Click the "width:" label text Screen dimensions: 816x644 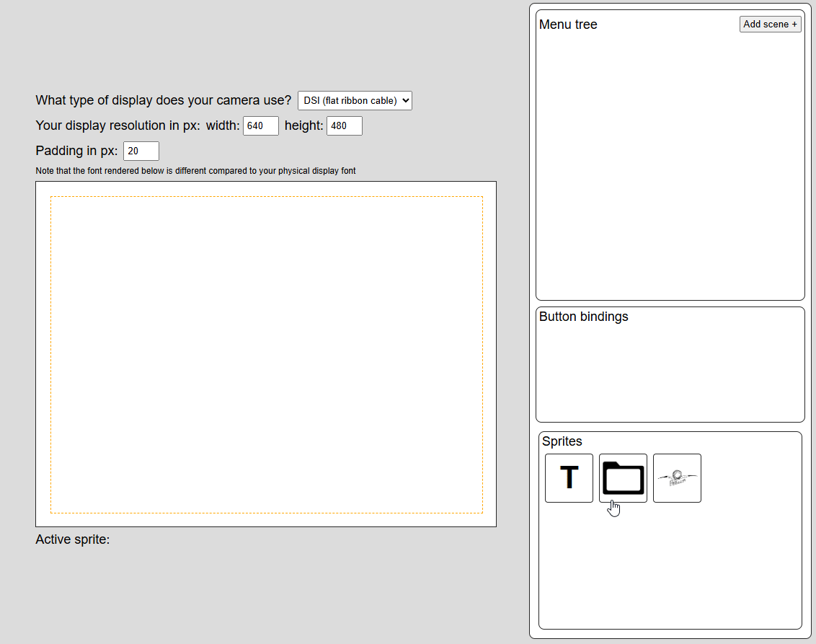(223, 125)
